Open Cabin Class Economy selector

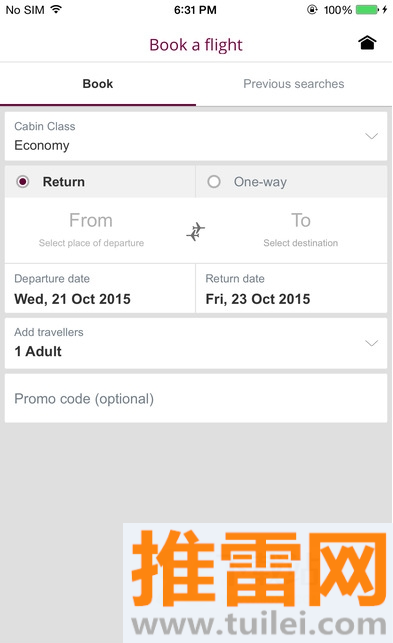point(196,136)
